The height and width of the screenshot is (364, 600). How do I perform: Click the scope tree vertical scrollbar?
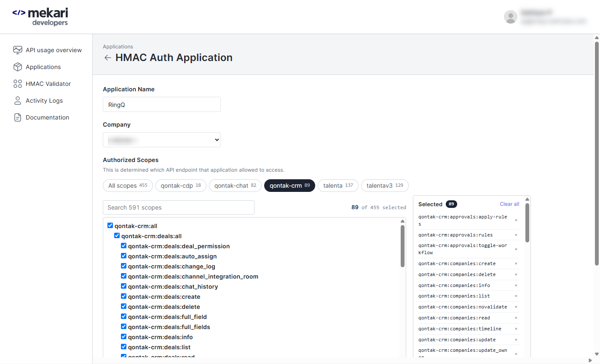tap(402, 246)
